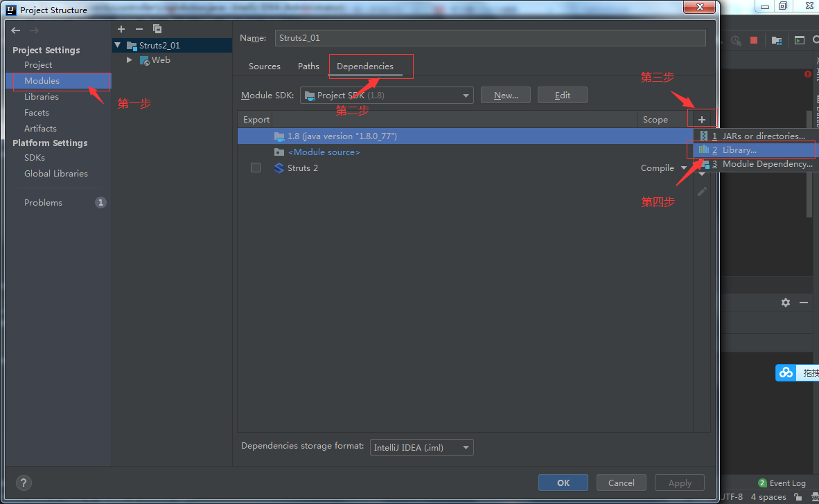The image size is (819, 504).
Task: Click the Struts 2 library icon
Action: (x=279, y=168)
